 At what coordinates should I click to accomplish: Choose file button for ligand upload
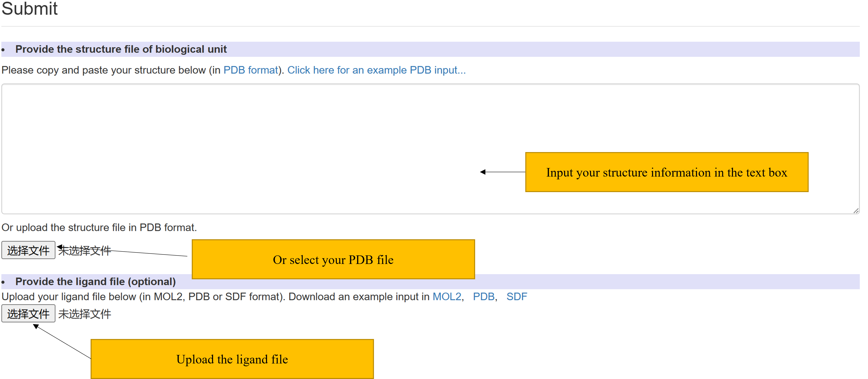[28, 313]
